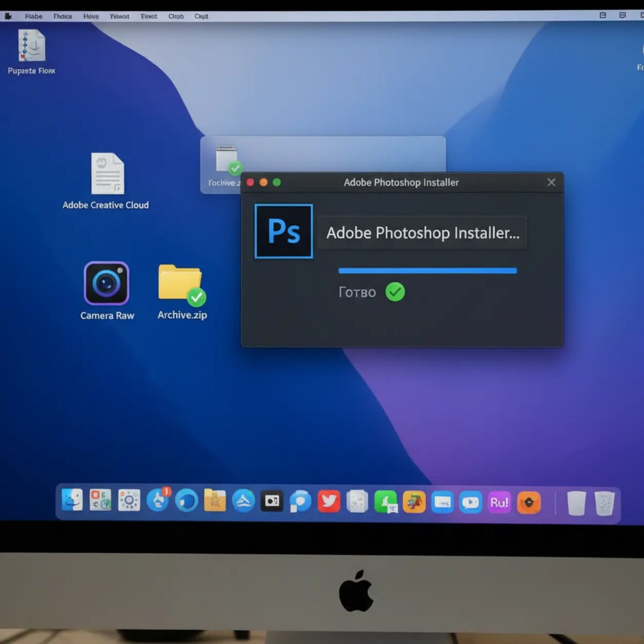Open System Settings gear in dock
Image resolution: width=644 pixels, height=644 pixels.
point(129,500)
